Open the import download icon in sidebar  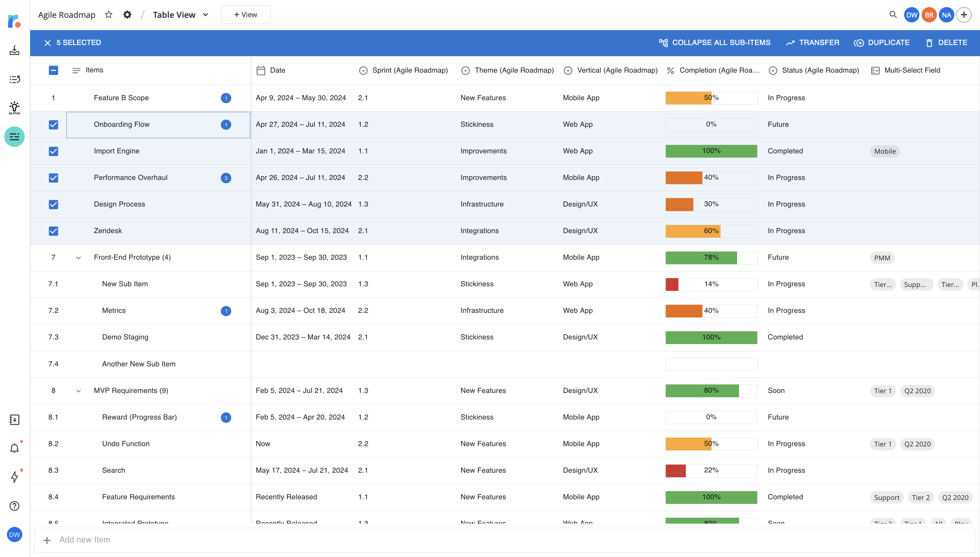click(14, 51)
